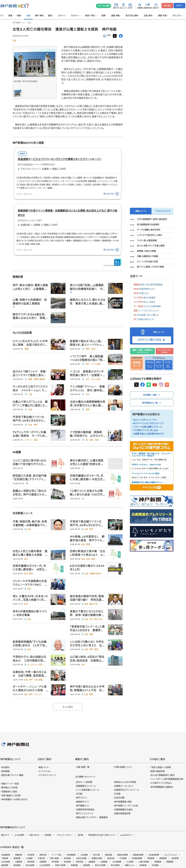
Task: Open プライバシーポリシー footer link
Action: 64,835
